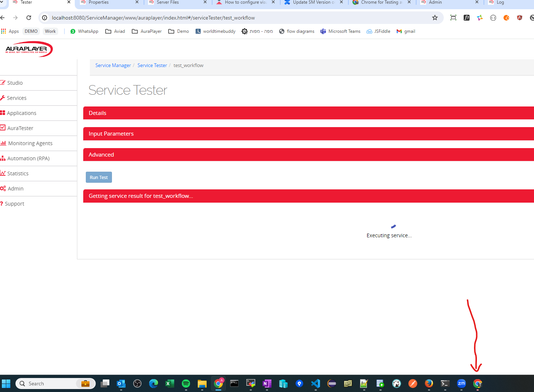Open the Applications panel
Image resolution: width=534 pixels, height=392 pixels.
click(x=21, y=113)
